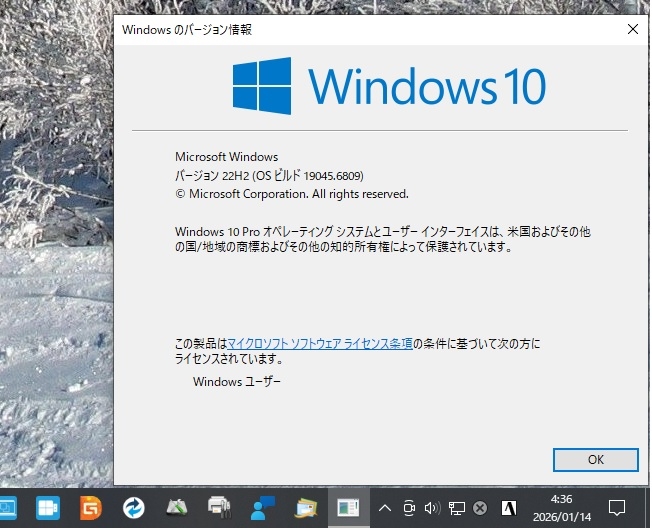This screenshot has height=531, width=652.
Task: Open the photo mail folder taskbar icon
Action: click(x=306, y=508)
